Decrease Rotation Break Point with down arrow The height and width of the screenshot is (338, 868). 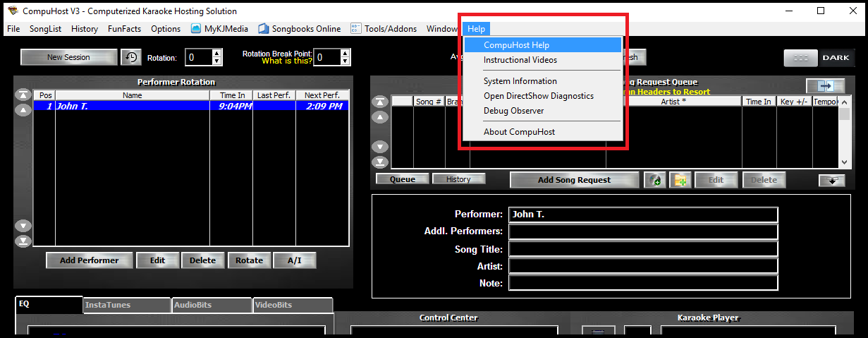click(344, 61)
